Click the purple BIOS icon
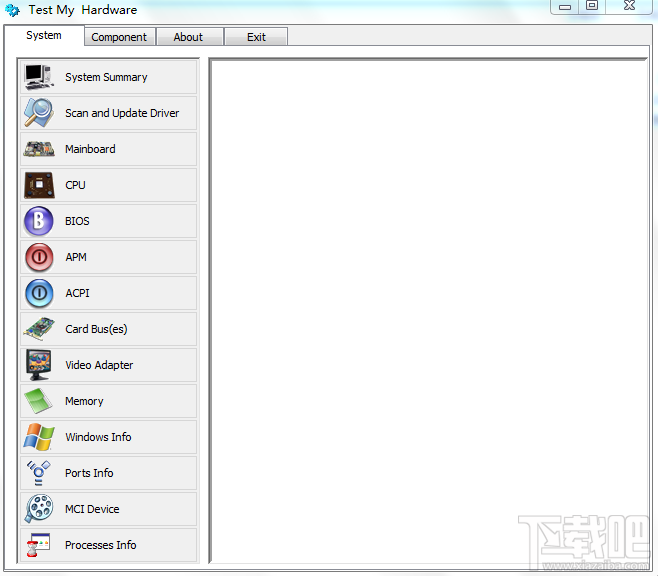Viewport: 658px width, 576px height. coord(39,221)
